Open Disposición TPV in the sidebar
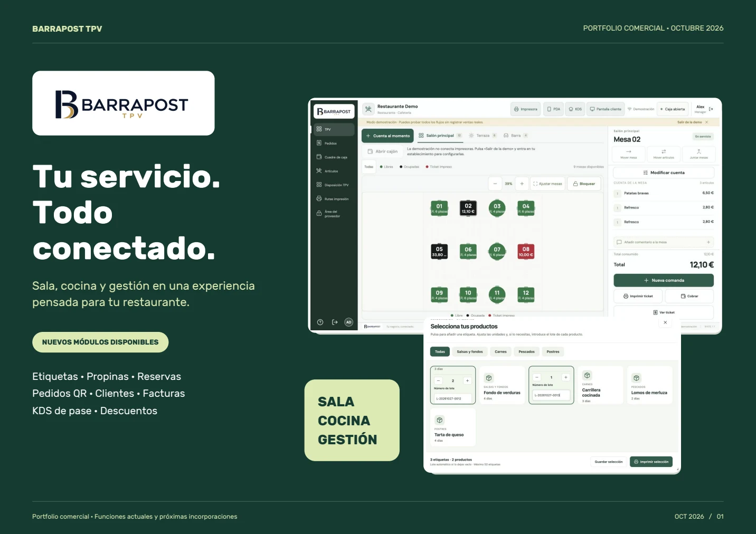Viewport: 756px width, 534px height. pyautogui.click(x=333, y=185)
